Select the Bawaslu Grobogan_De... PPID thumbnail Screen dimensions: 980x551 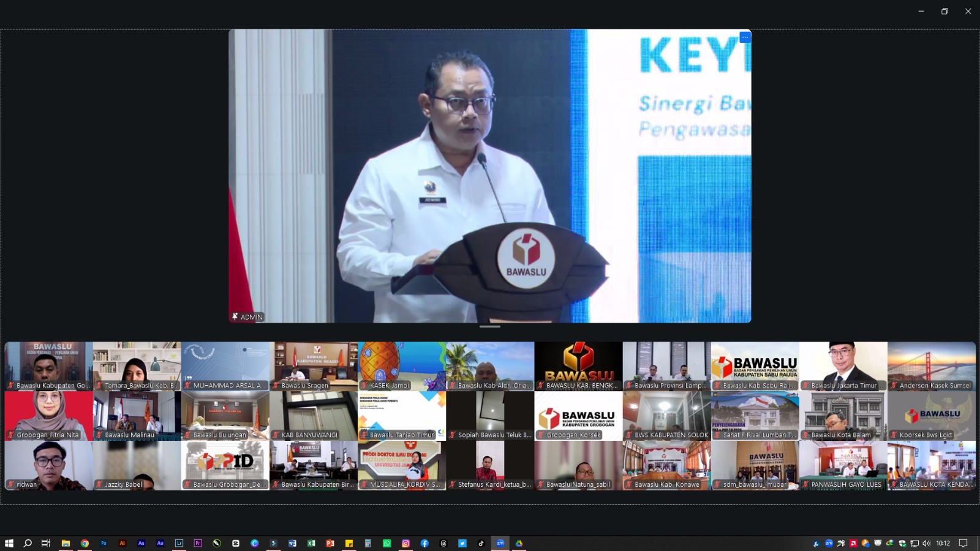[225, 465]
